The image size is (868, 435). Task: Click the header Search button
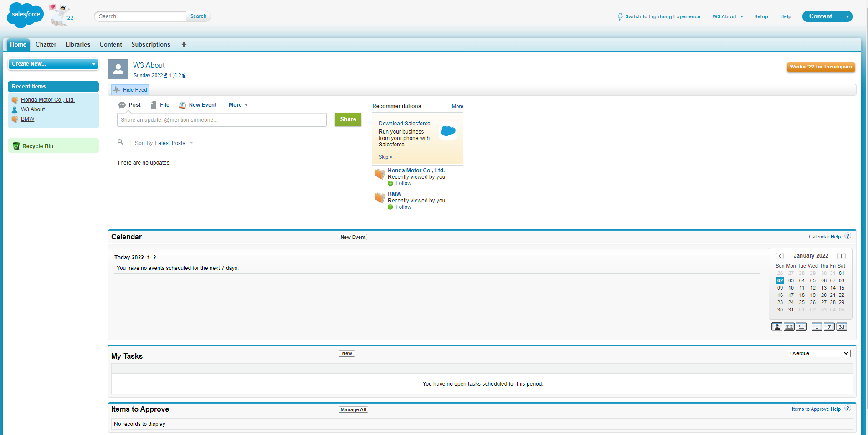[198, 16]
